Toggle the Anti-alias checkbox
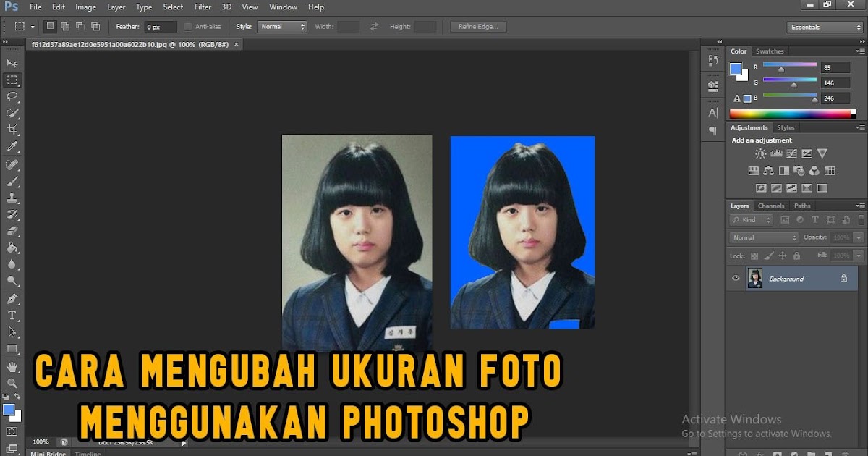This screenshot has height=456, width=868. pos(188,27)
